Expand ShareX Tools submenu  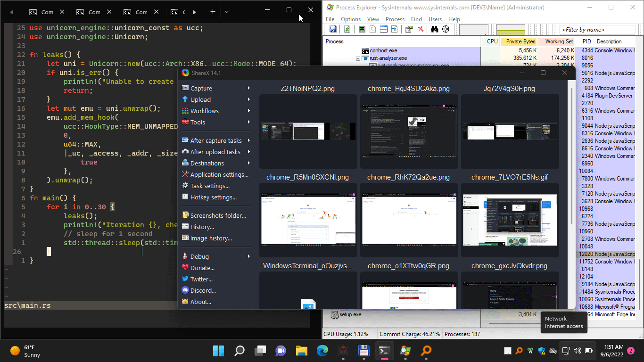click(216, 122)
